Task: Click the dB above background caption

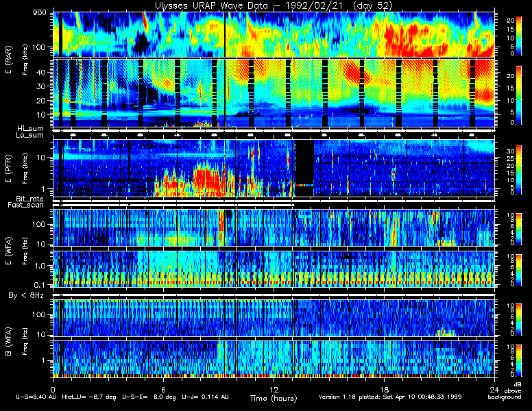Action: (x=505, y=390)
